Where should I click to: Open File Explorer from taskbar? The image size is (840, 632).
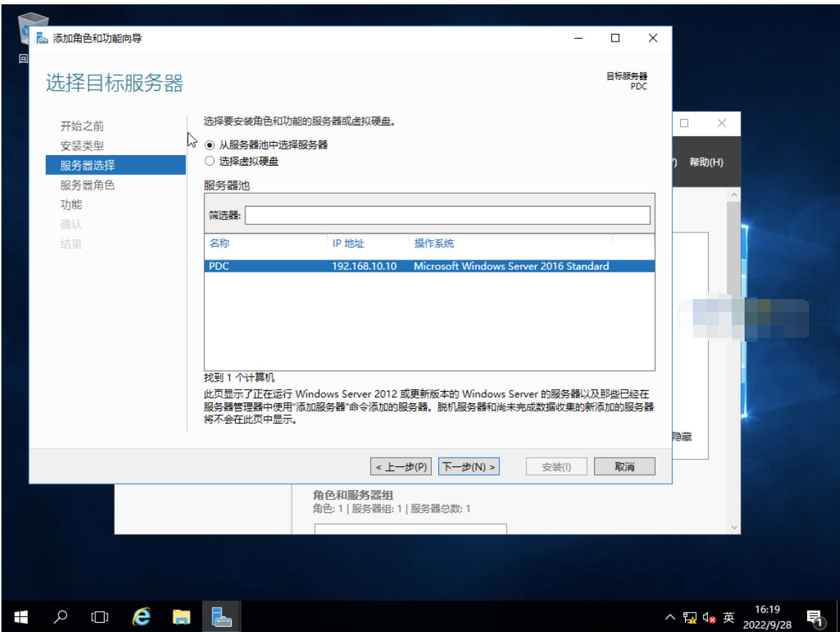coord(181,617)
